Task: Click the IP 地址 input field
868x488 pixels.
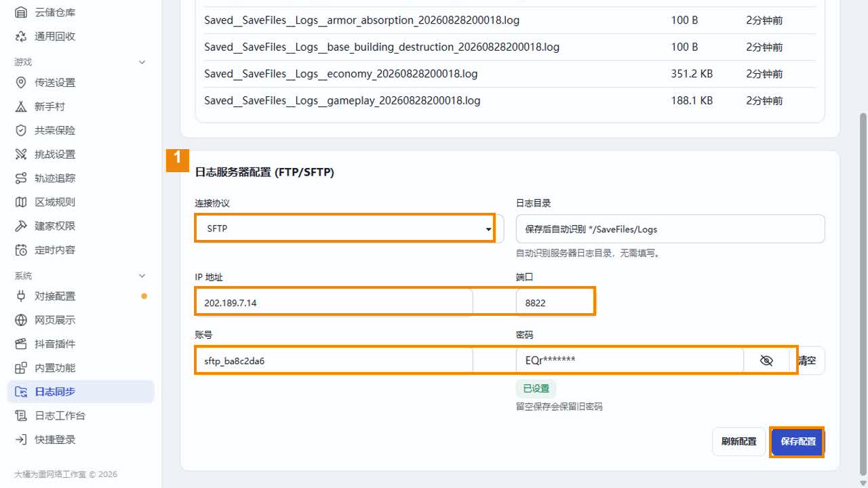Action: pos(334,303)
